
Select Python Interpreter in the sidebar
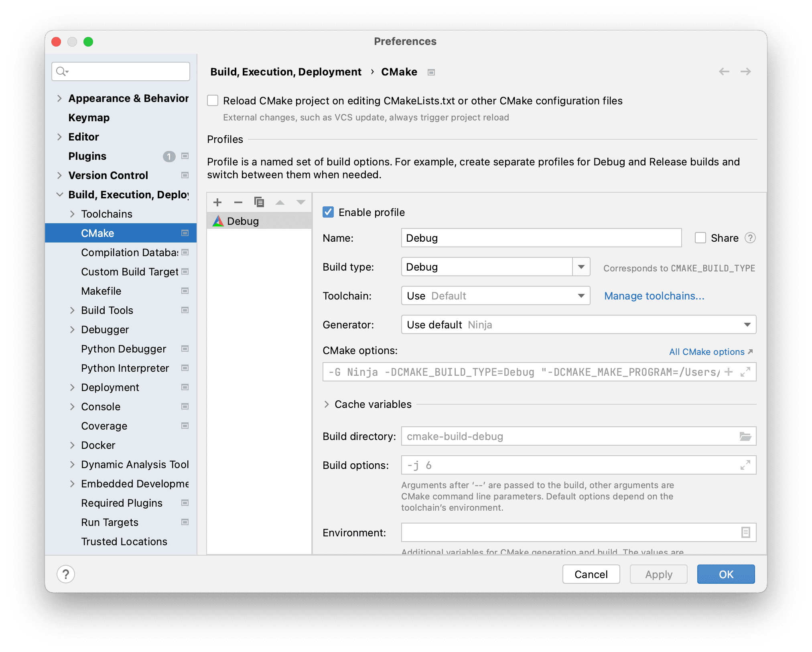click(x=125, y=368)
